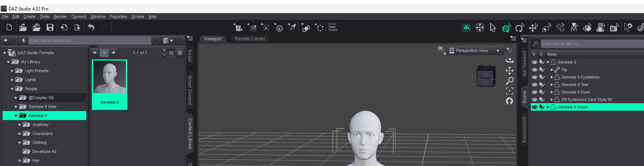Undo the last action with the undo arrow
644x166 pixels.
(x=91, y=27)
